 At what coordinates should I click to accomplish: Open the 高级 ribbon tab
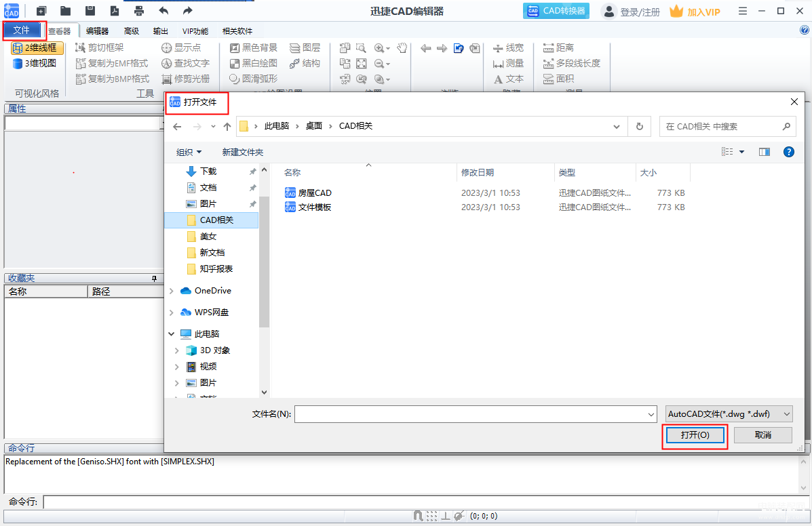pos(132,31)
